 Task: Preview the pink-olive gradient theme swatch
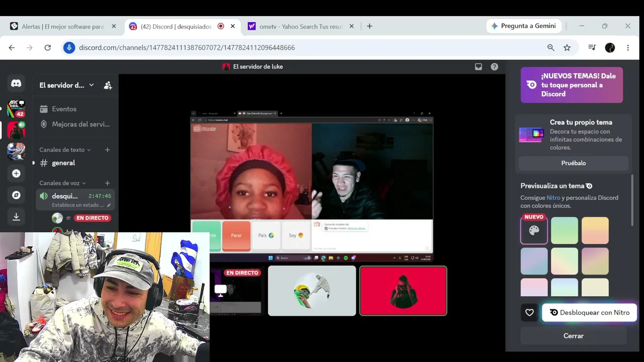coord(595,261)
